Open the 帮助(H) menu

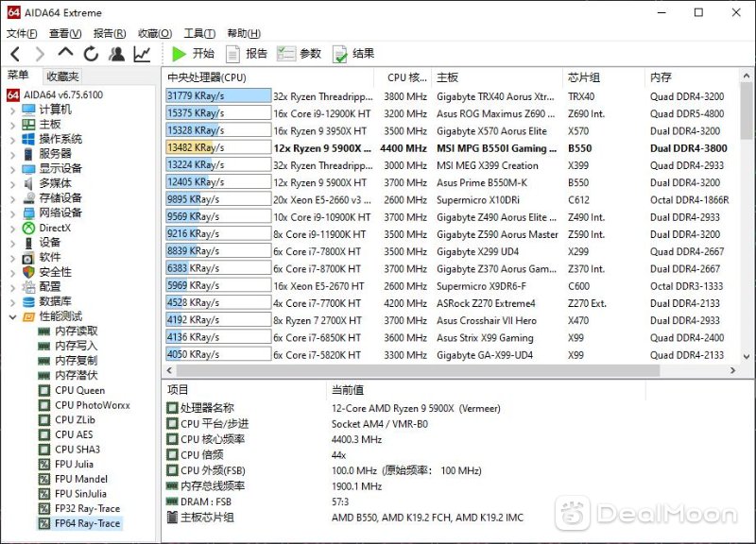244,33
